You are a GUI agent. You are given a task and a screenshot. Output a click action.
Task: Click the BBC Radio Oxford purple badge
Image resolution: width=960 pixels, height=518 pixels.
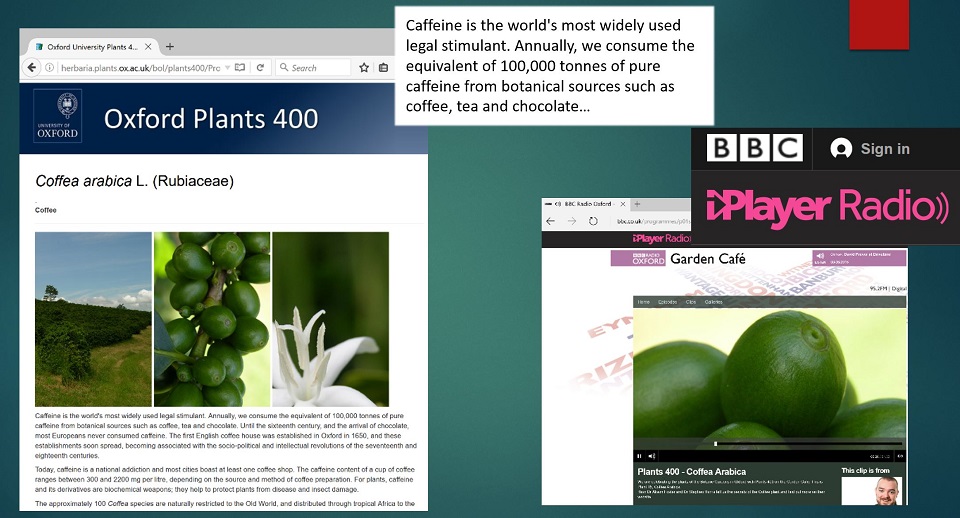click(x=637, y=258)
